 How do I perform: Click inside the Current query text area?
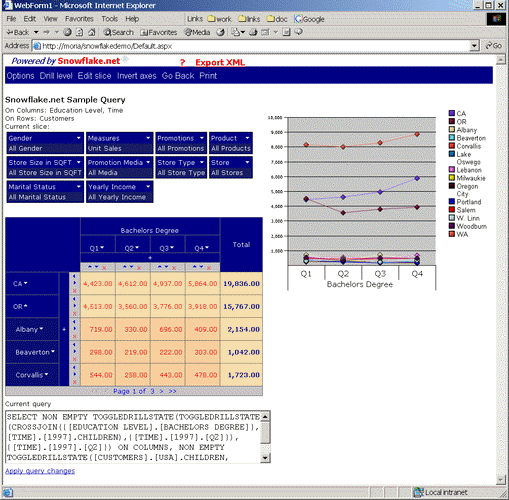[134, 437]
